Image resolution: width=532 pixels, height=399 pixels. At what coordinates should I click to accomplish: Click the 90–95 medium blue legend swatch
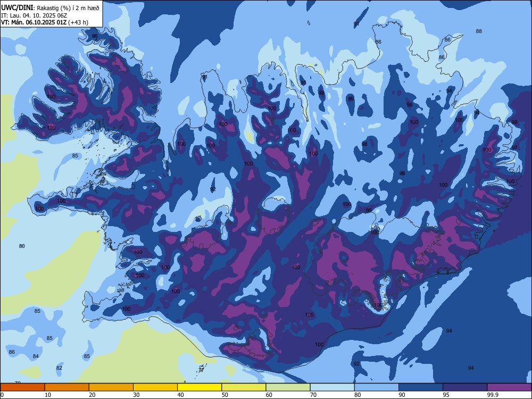point(421,387)
